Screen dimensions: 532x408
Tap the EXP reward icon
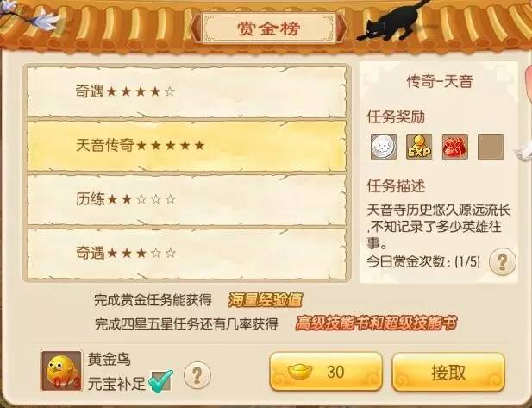point(419,147)
